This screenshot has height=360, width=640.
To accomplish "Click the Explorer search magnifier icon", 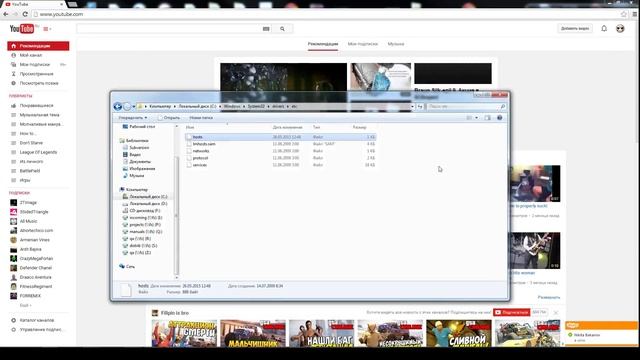I will [x=502, y=107].
